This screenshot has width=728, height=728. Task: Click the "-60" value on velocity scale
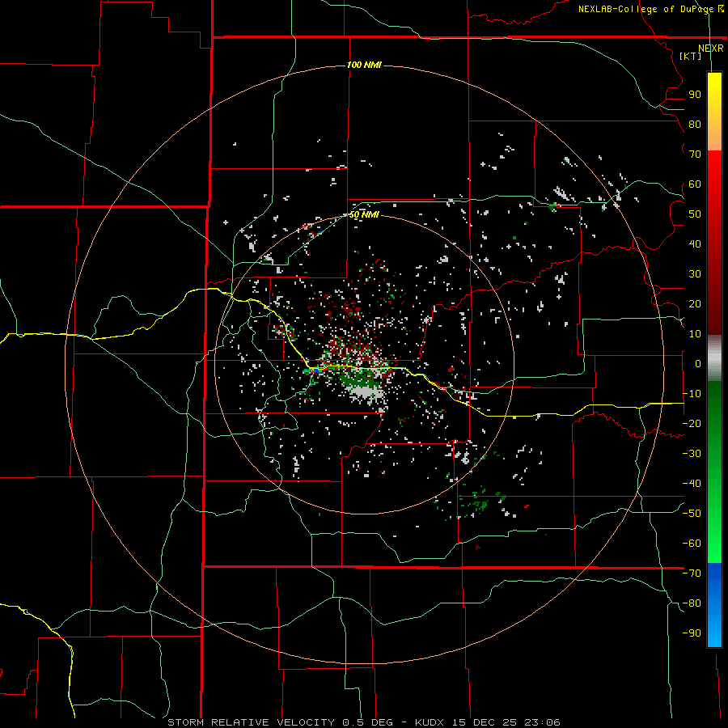click(692, 544)
